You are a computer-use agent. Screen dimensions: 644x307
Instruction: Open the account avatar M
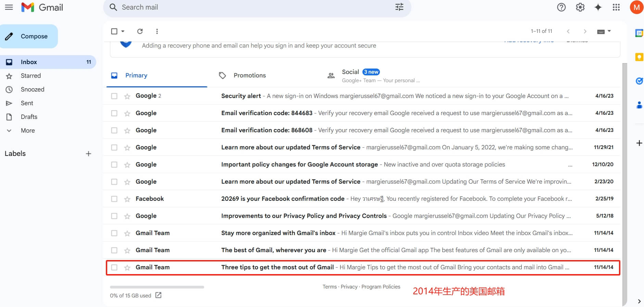[x=636, y=7]
